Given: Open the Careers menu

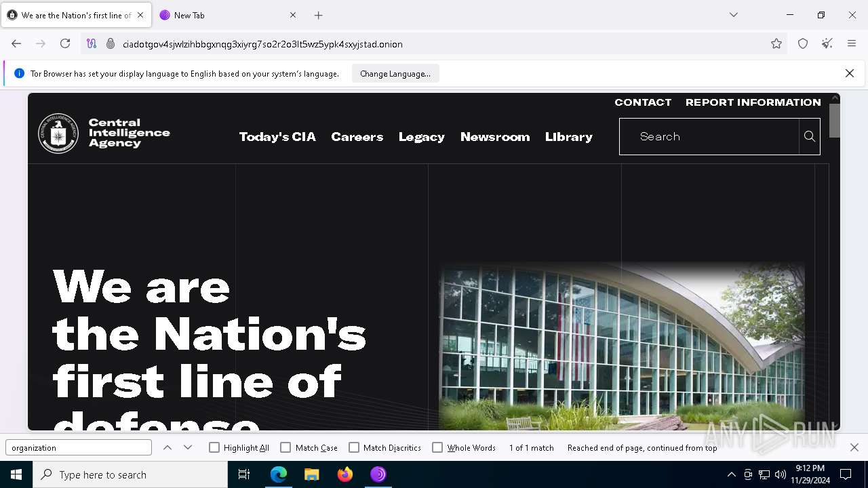Looking at the screenshot, I should [357, 136].
